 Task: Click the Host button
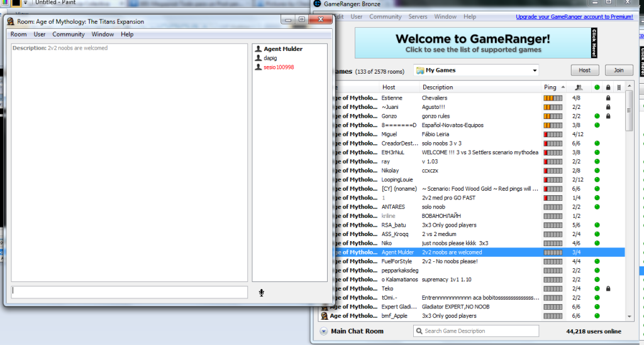pos(584,71)
